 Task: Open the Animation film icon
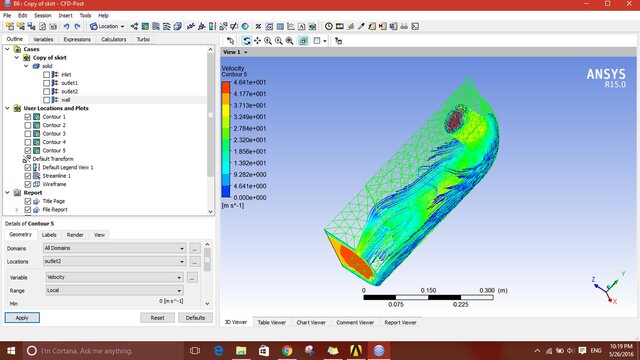(x=340, y=27)
